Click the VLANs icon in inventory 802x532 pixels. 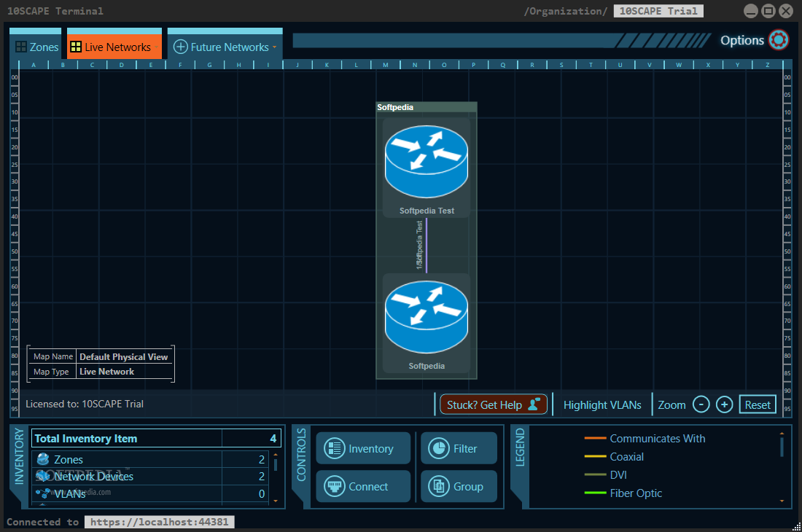click(x=43, y=493)
